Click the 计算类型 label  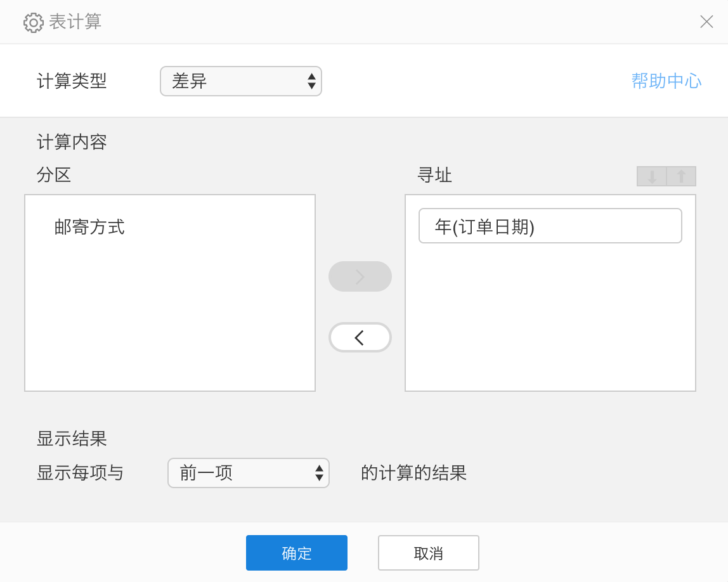point(72,81)
